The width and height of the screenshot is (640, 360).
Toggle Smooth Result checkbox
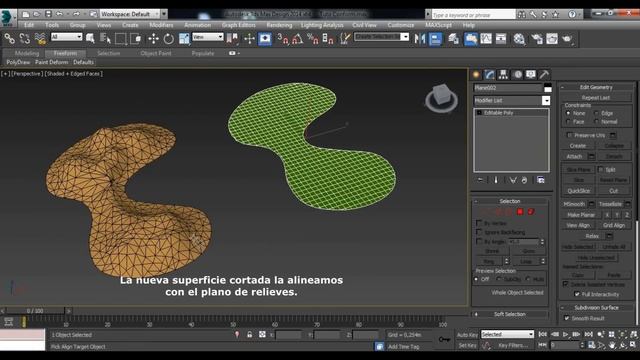[567, 318]
